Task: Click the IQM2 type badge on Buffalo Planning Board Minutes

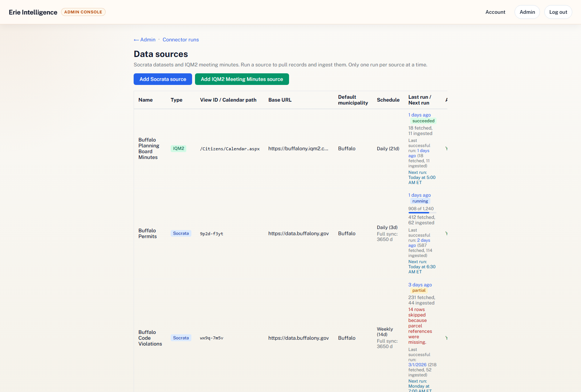Action: coord(178,148)
